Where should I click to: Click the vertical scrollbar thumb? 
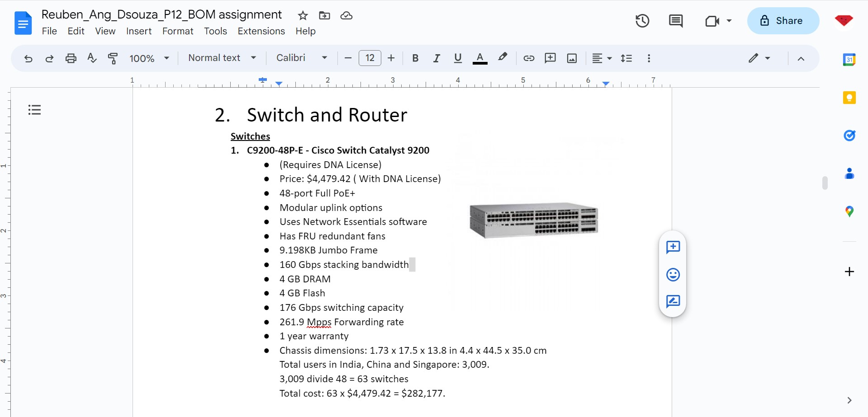coord(825,183)
